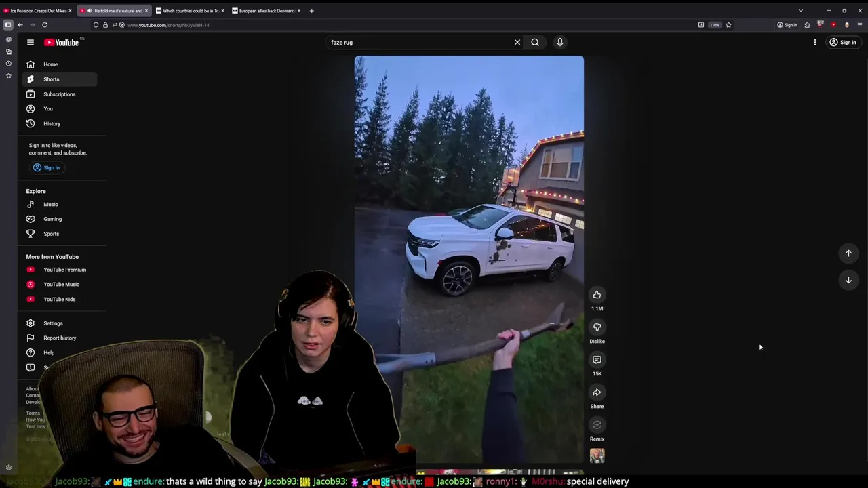Open the 15K comments panel

pos(597,360)
